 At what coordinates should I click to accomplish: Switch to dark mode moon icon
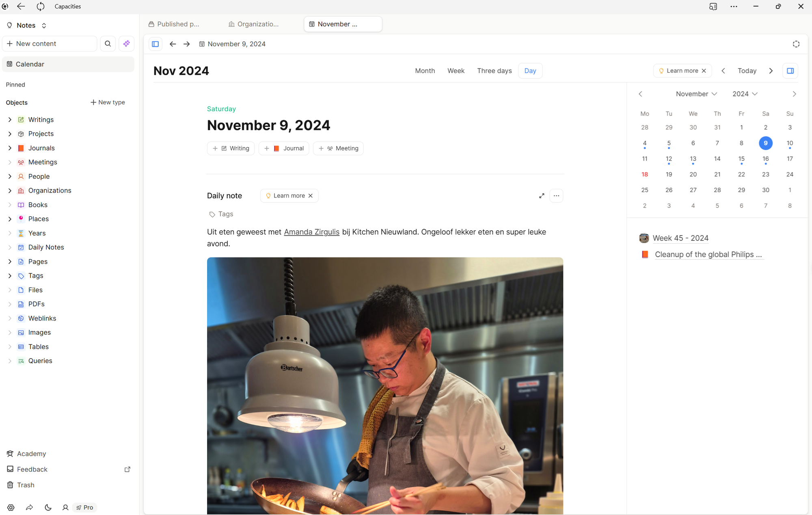[48, 507]
